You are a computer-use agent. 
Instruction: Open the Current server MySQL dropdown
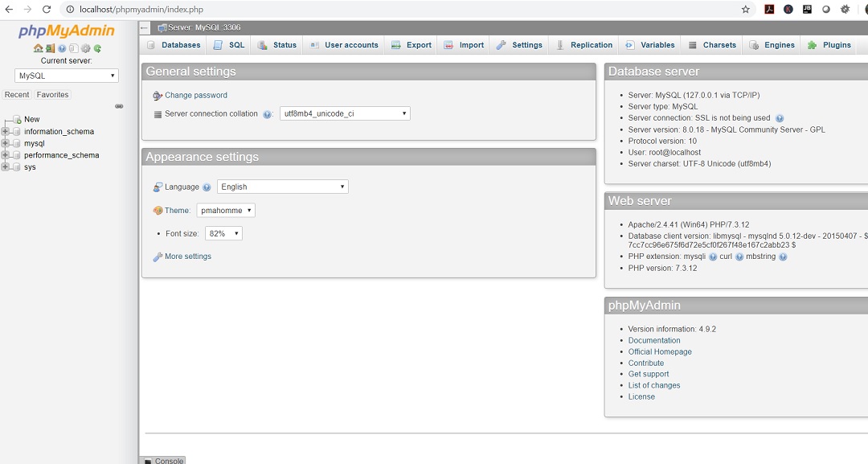67,76
